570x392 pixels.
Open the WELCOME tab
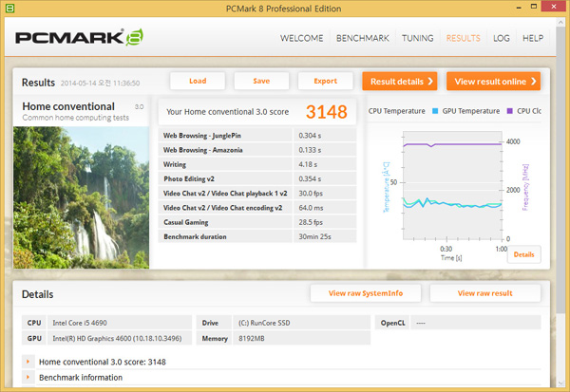coord(302,39)
